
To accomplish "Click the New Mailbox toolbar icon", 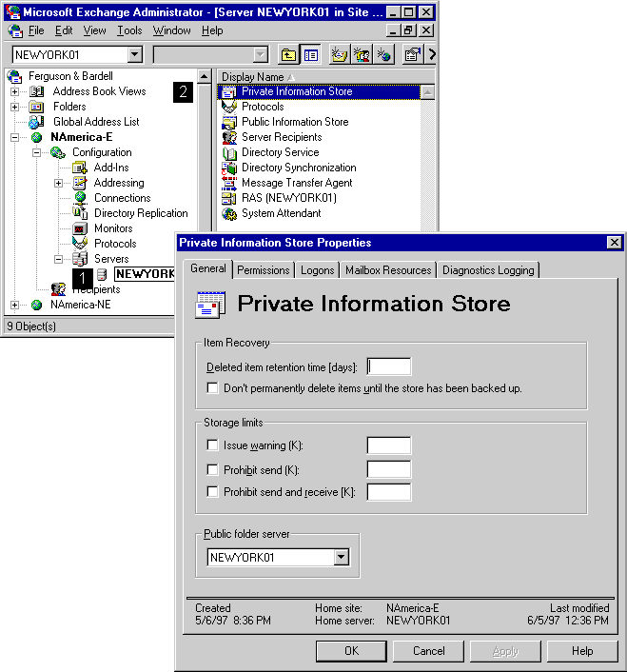I will [x=340, y=55].
